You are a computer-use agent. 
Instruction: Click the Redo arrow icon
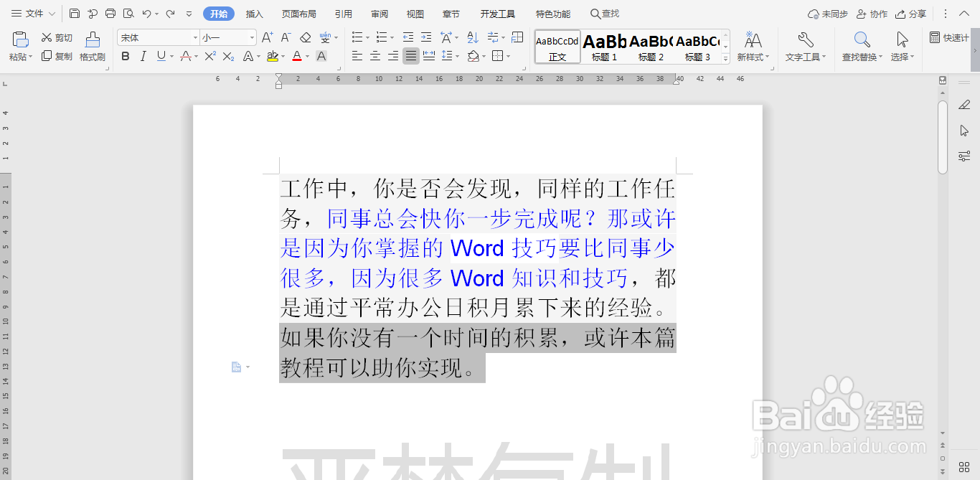tap(170, 14)
